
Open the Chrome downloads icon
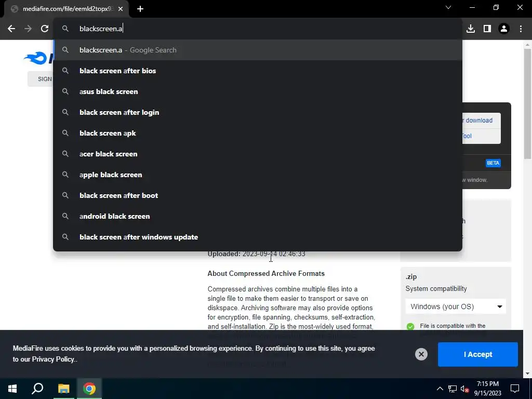point(471,29)
